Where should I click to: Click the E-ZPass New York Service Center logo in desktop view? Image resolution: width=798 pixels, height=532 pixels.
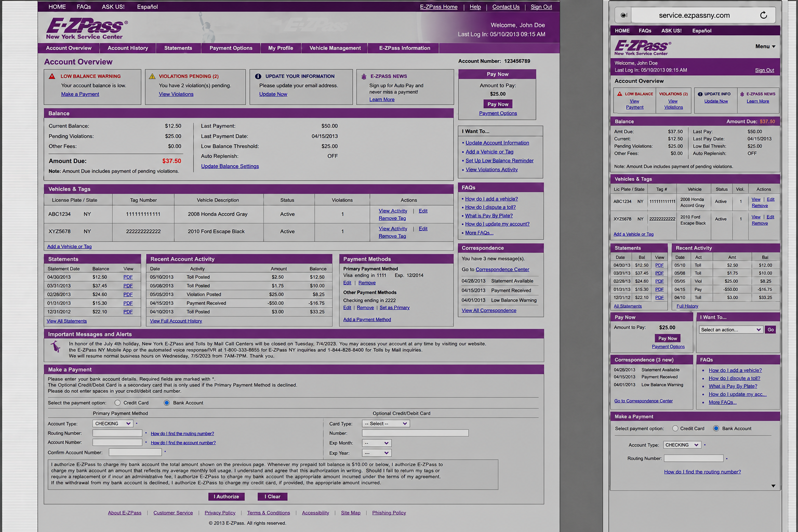coord(86,29)
